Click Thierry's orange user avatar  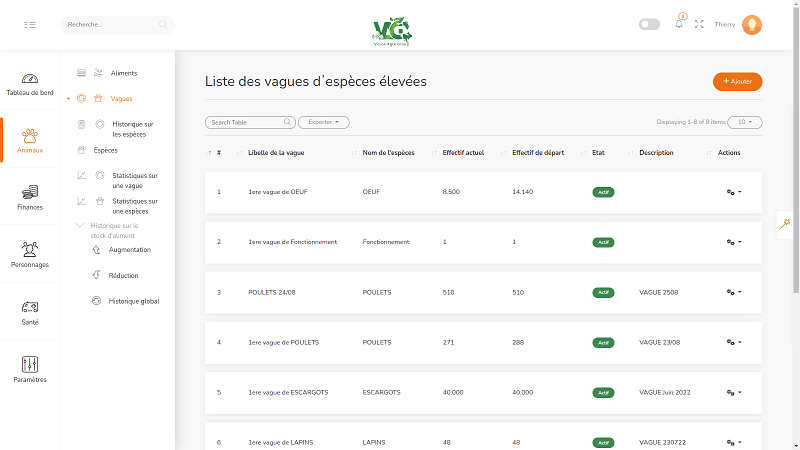click(x=752, y=24)
